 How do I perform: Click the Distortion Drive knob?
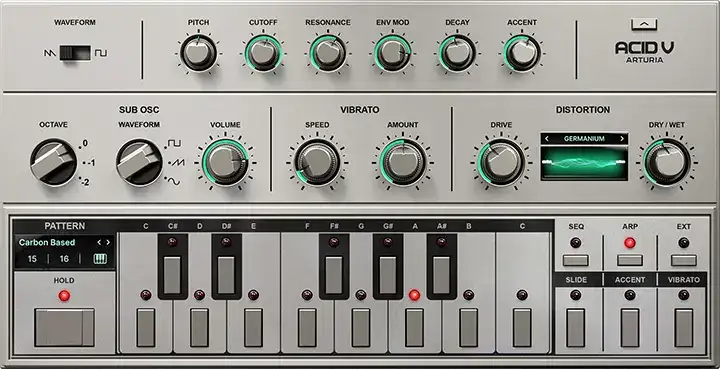click(x=501, y=162)
